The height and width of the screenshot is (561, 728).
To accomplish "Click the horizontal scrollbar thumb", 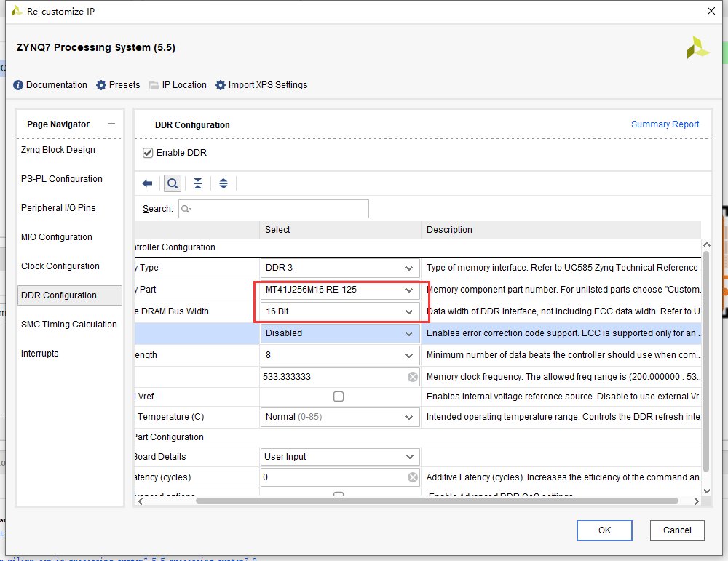I will tap(437, 501).
